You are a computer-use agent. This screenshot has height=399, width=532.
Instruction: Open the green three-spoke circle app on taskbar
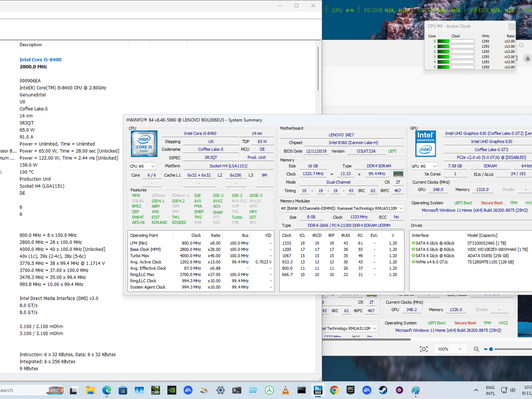click(269, 390)
